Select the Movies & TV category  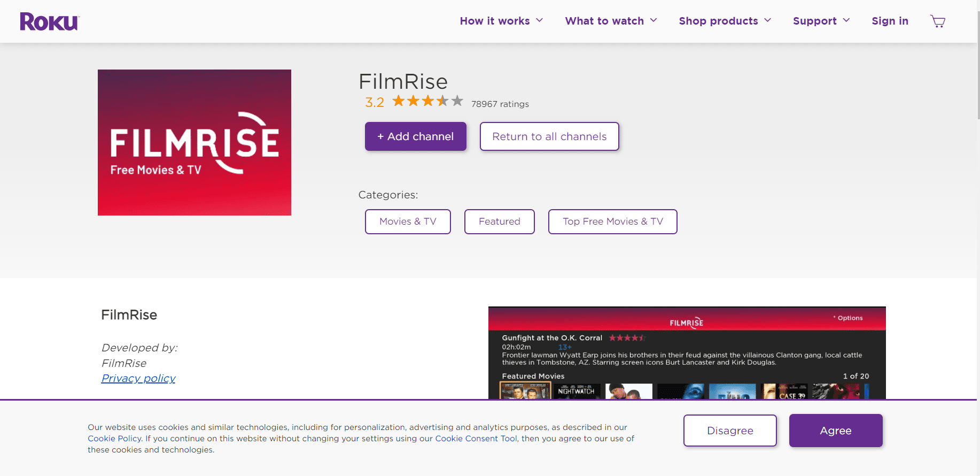408,221
